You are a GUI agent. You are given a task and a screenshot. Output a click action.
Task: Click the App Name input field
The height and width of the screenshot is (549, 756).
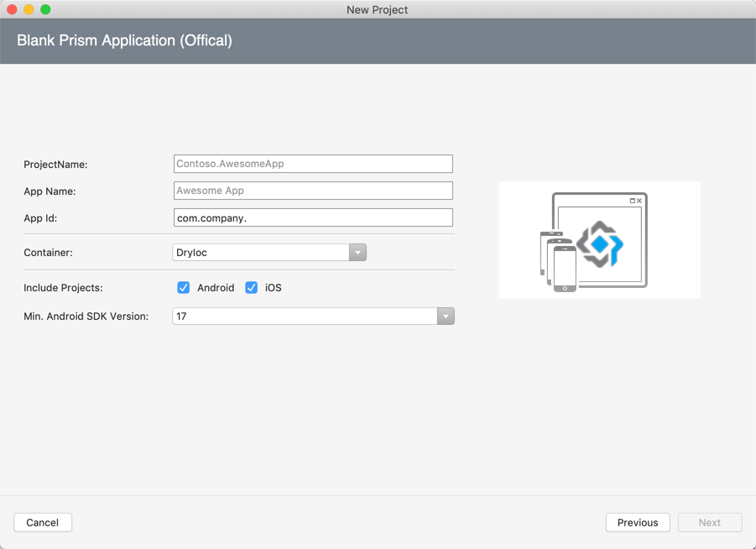coord(313,191)
